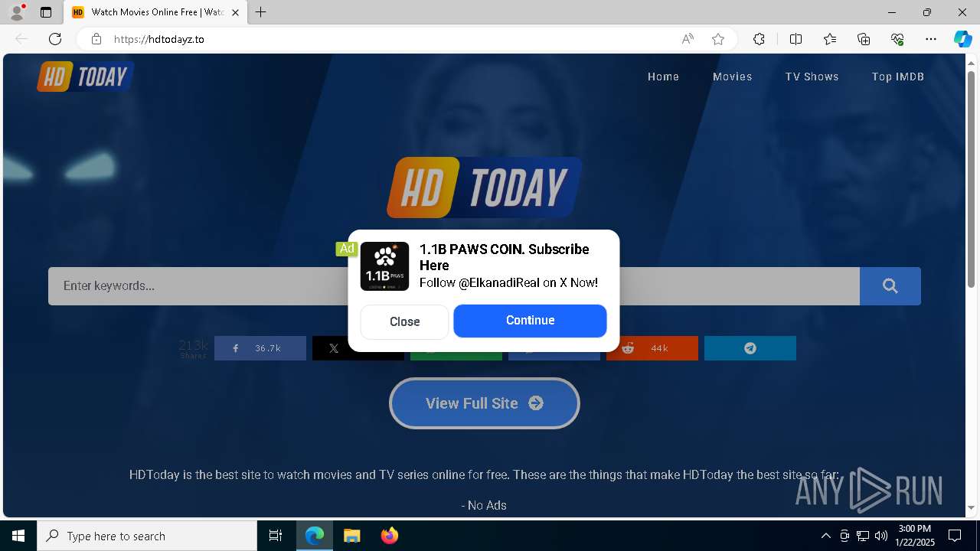Image resolution: width=980 pixels, height=551 pixels.
Task: Click the large HD Today center logo
Action: coord(484,187)
